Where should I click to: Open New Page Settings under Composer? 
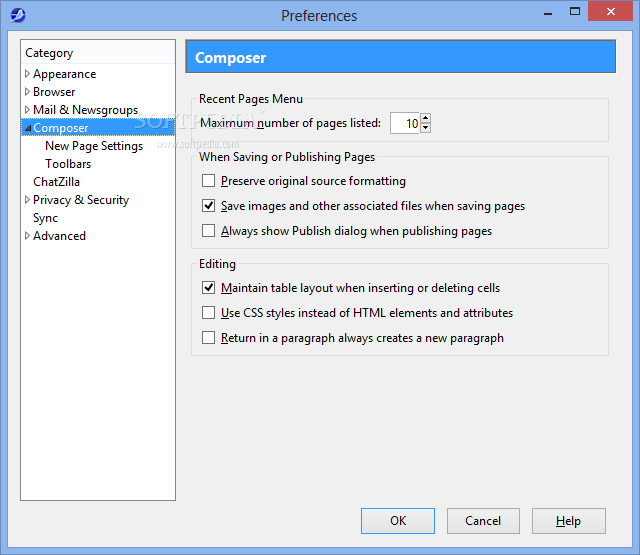[94, 146]
